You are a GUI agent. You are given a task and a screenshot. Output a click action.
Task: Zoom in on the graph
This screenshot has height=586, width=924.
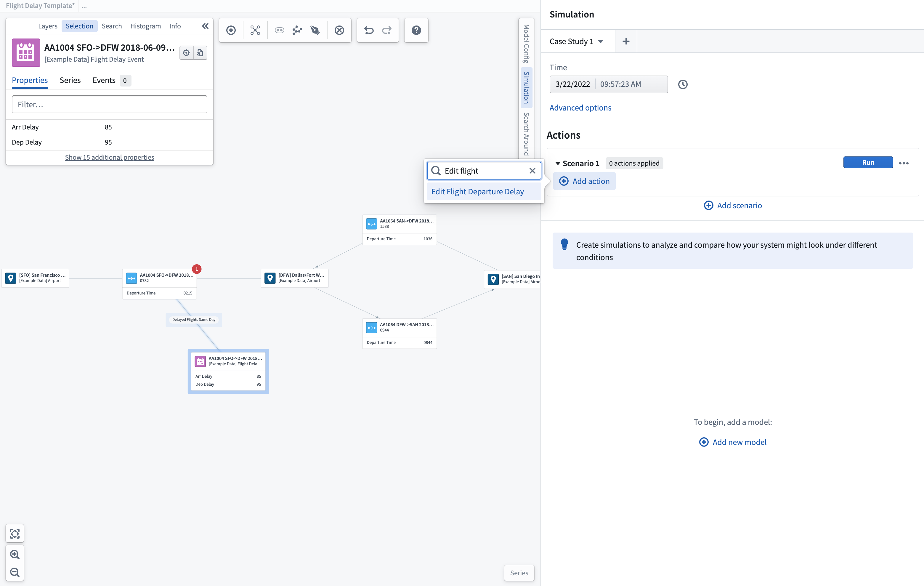(x=15, y=554)
